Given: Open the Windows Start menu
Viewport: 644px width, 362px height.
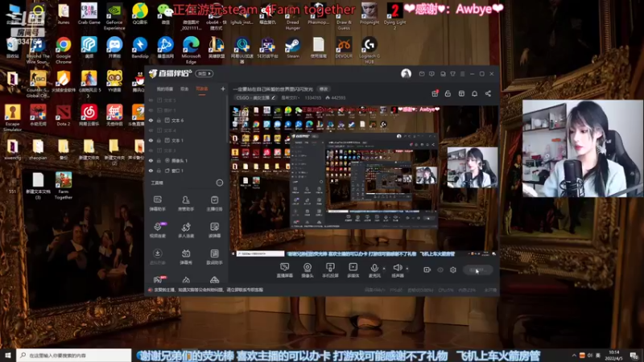Looking at the screenshot, I should click(8, 355).
